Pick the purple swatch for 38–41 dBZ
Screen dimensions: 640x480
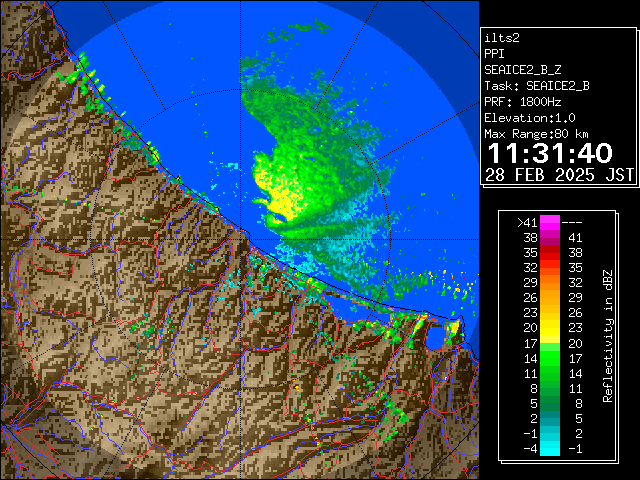(550, 238)
